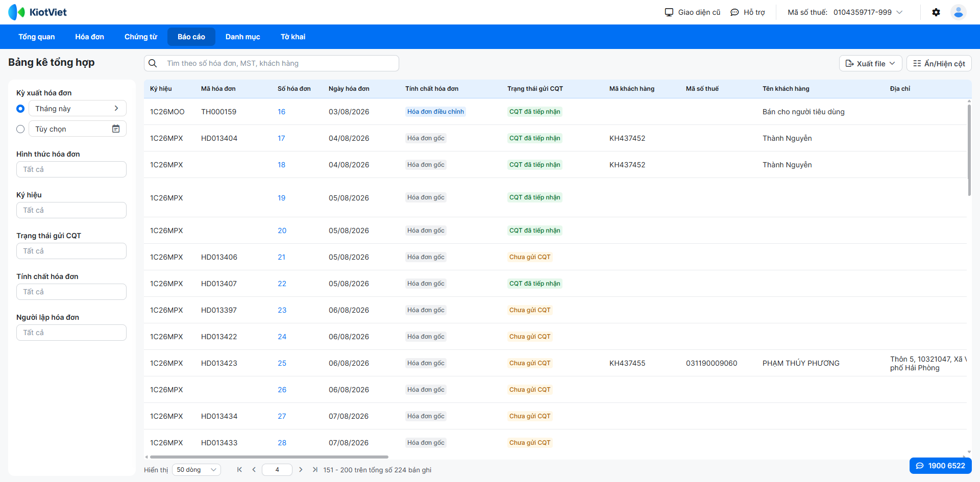This screenshot has width=980, height=482.
Task: Open the 50 dòng rows-per-page dropdown
Action: pos(197,470)
